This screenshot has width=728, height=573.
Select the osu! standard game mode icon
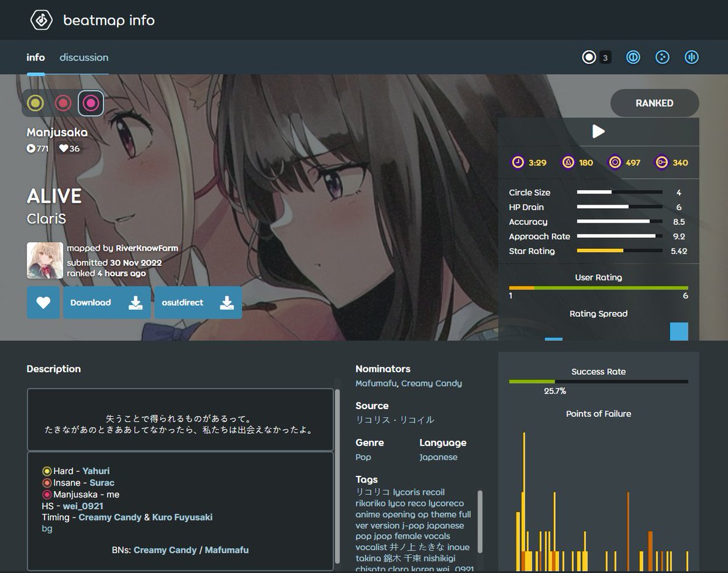tap(589, 57)
